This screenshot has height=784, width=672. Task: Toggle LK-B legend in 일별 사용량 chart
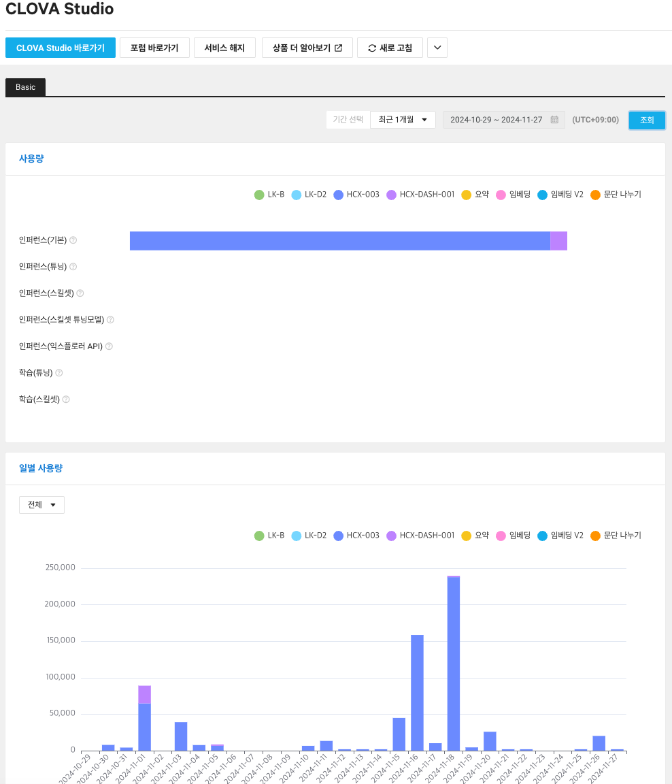(269, 536)
